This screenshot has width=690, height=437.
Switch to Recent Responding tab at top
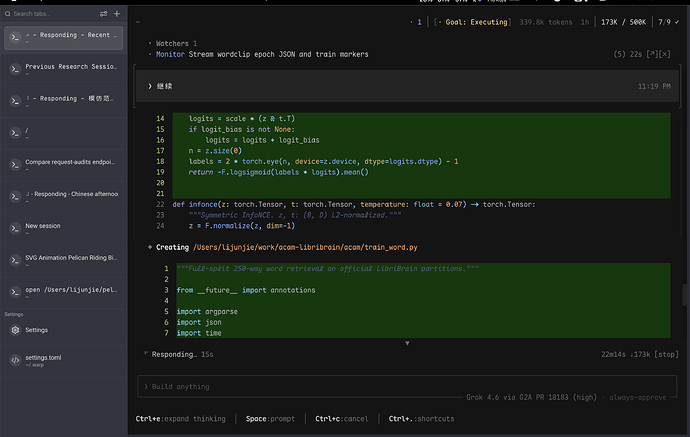(x=63, y=38)
